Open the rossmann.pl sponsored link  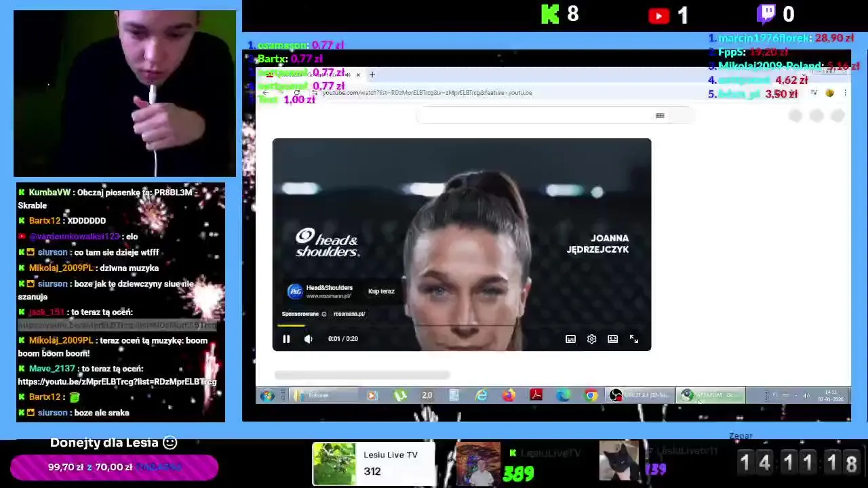[x=349, y=314]
